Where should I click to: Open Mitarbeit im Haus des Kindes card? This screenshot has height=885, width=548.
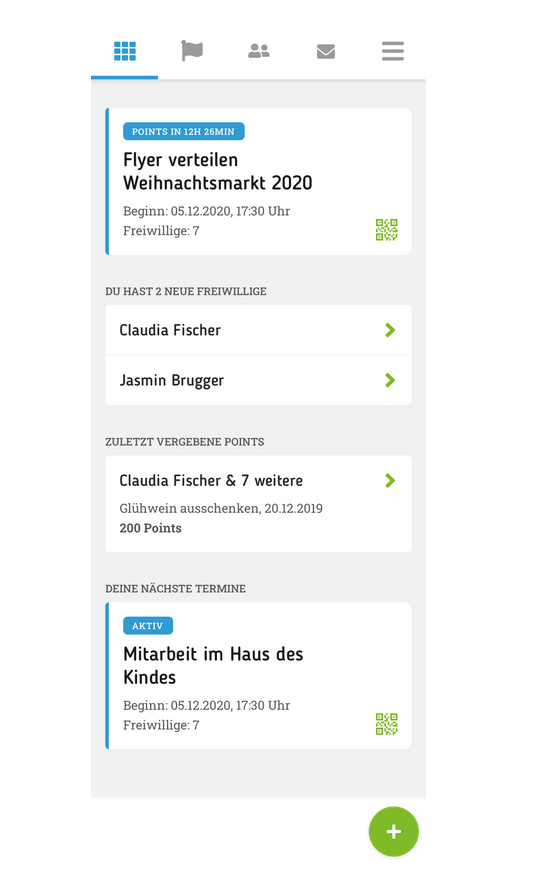tap(258, 676)
